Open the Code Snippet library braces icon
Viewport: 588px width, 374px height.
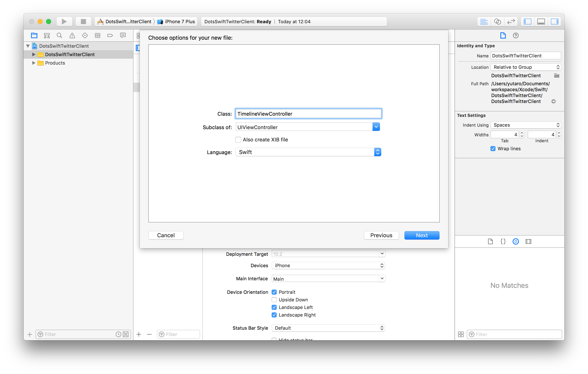click(503, 241)
